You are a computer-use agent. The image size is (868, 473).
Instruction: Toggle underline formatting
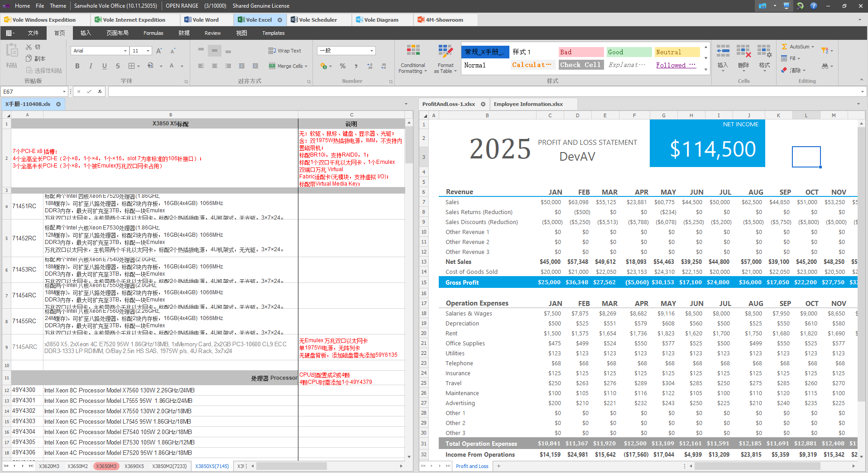[105, 66]
